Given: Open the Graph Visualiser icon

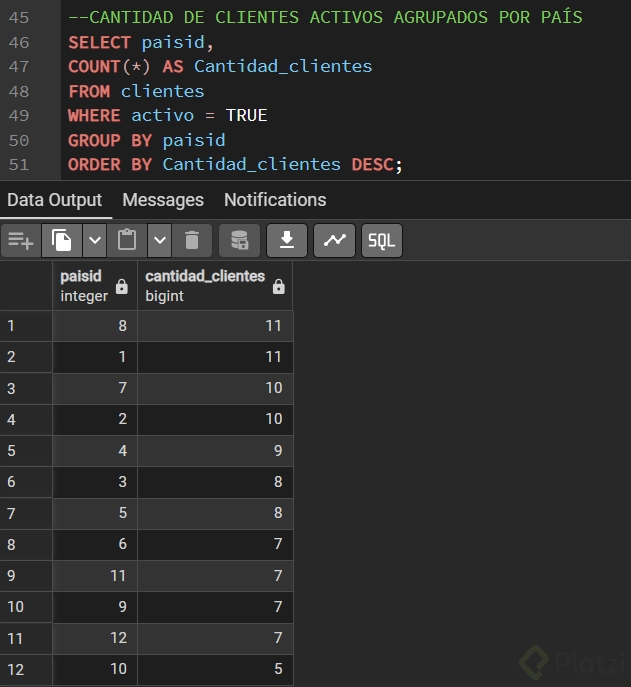Looking at the screenshot, I should (334, 240).
